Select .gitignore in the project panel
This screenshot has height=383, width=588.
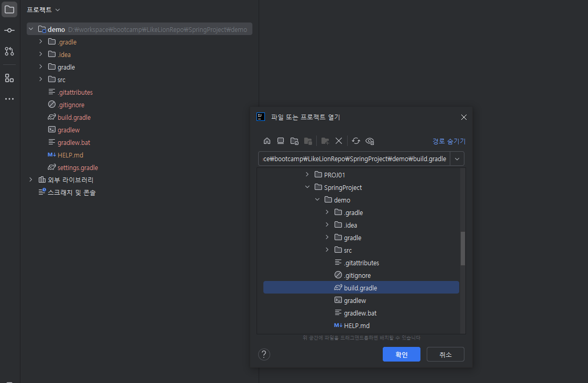[x=71, y=105]
